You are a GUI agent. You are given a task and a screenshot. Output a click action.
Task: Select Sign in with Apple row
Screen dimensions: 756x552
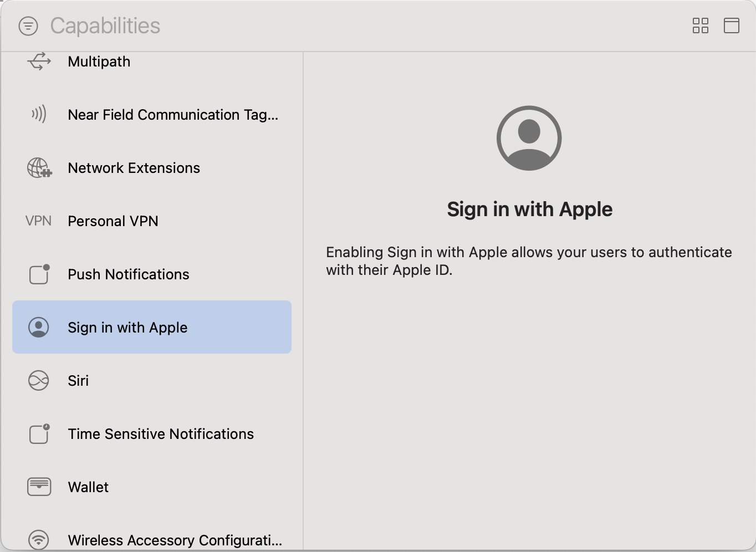coord(151,328)
